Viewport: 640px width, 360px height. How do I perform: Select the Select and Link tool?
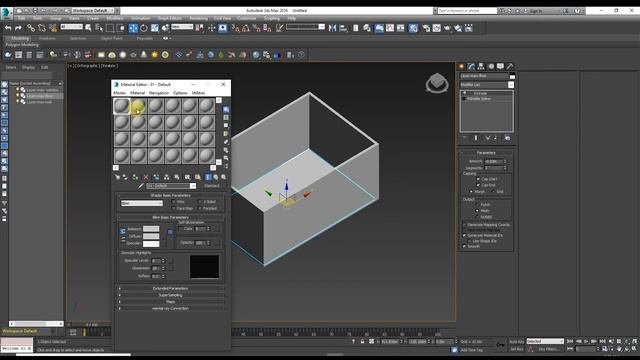[31, 28]
